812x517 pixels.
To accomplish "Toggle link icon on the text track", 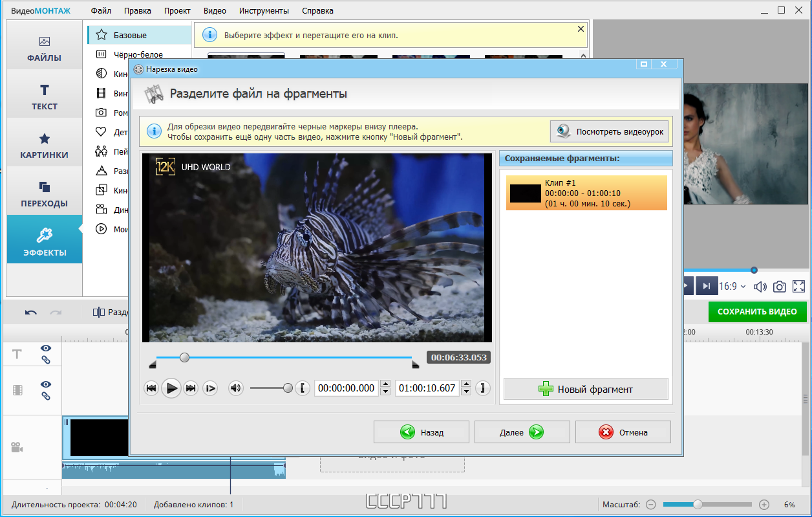I will tap(46, 360).
